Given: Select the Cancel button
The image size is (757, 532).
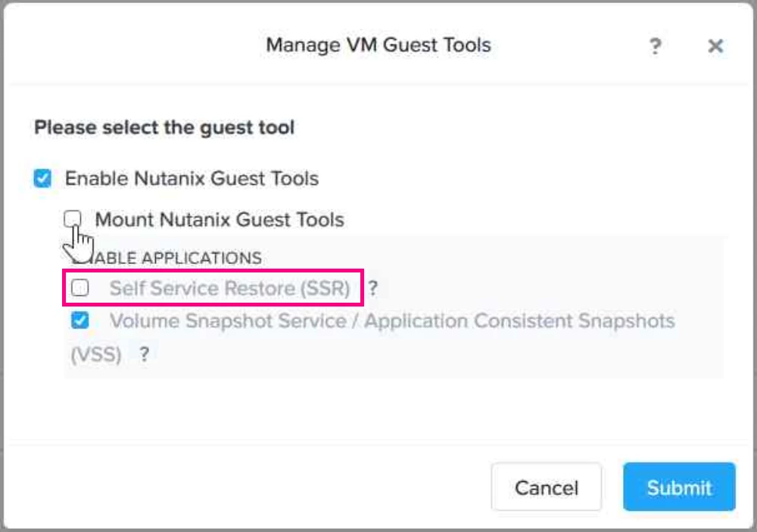Looking at the screenshot, I should click(547, 487).
